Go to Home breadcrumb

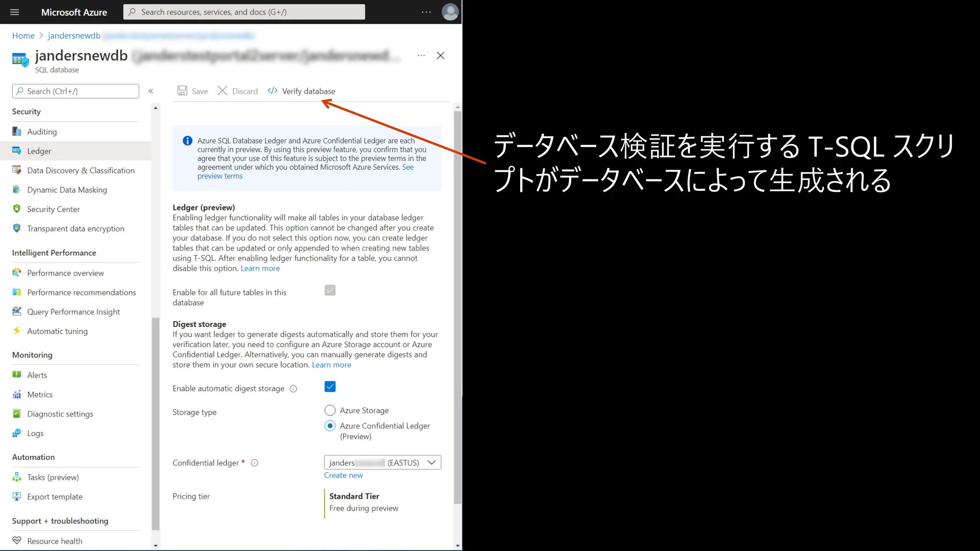[x=23, y=35]
